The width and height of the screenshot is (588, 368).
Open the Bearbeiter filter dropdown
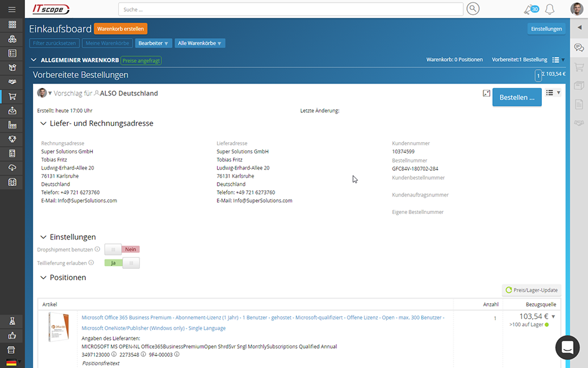pos(153,44)
